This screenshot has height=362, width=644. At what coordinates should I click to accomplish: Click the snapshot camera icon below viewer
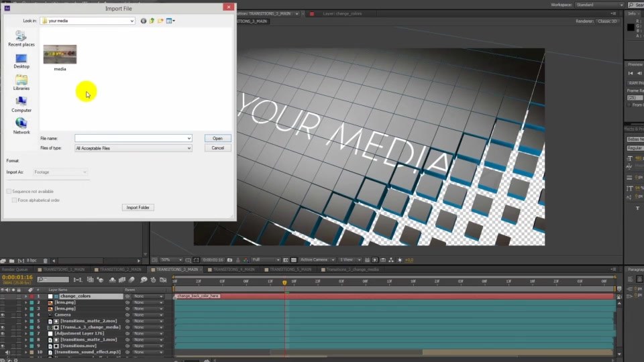(229, 260)
